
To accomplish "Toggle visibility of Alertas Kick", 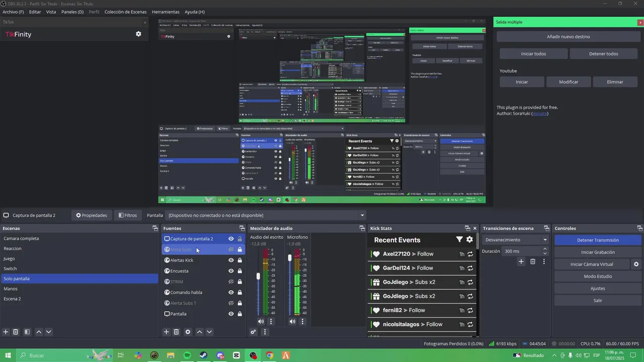I will tap(231, 260).
